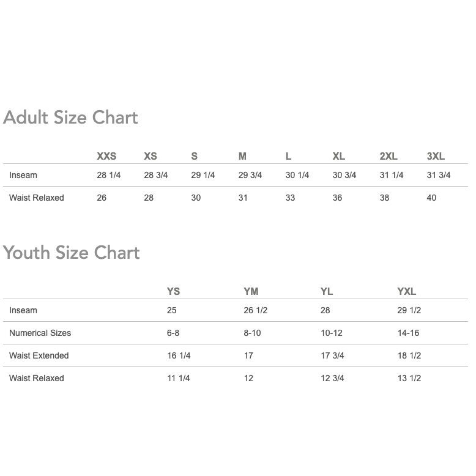Screen dimensions: 476x476
Task: Click the Waist Extended row label
Action: [x=39, y=356]
